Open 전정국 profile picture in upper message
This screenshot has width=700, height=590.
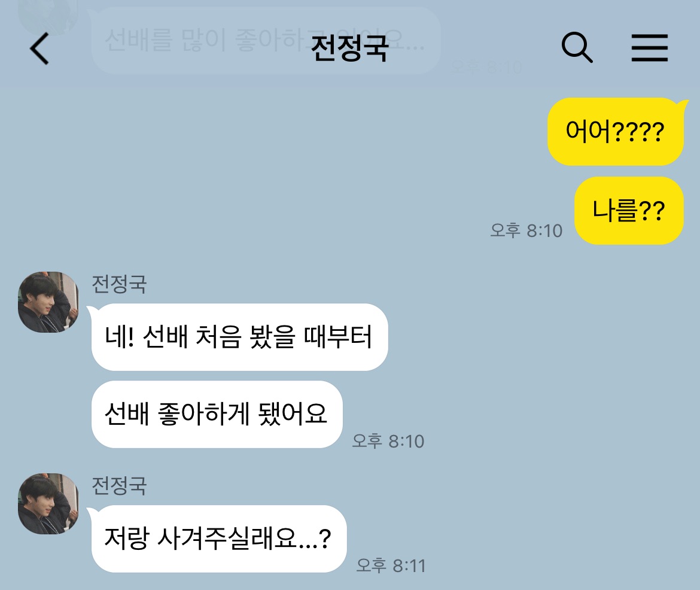coord(48,302)
